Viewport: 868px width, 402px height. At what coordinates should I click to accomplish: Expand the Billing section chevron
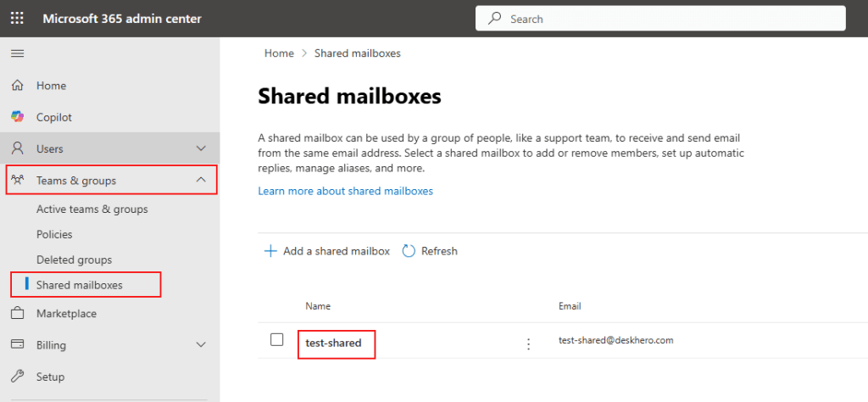pos(201,345)
